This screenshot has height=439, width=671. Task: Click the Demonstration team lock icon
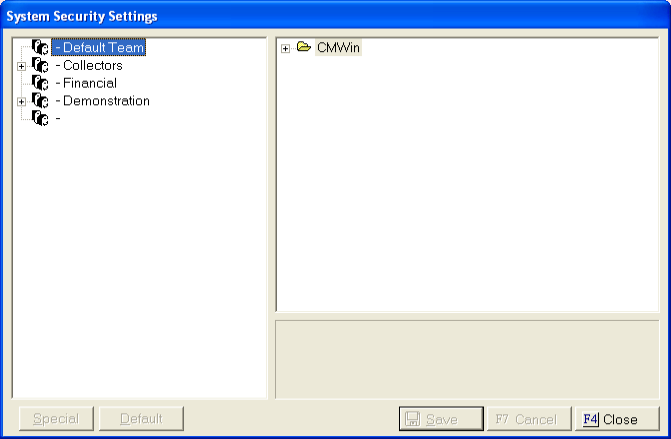40,102
